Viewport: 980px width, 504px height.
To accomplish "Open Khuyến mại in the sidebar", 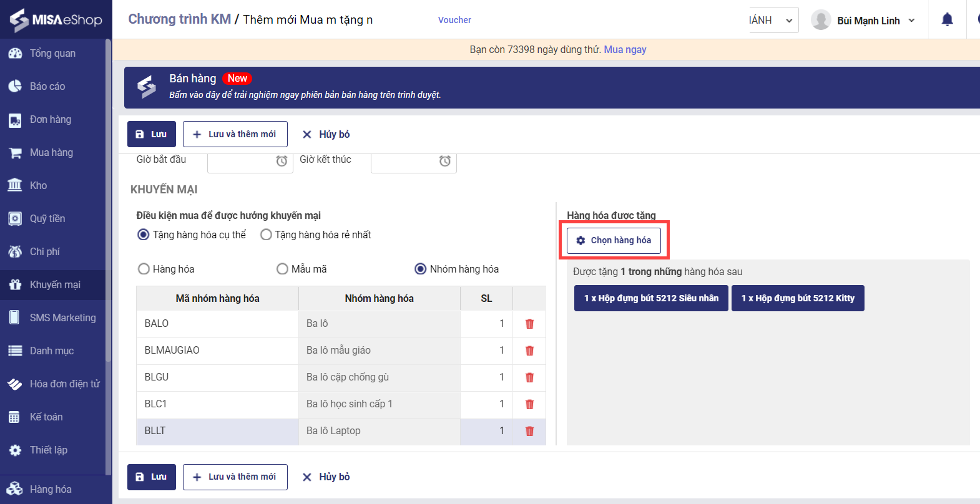I will (55, 284).
